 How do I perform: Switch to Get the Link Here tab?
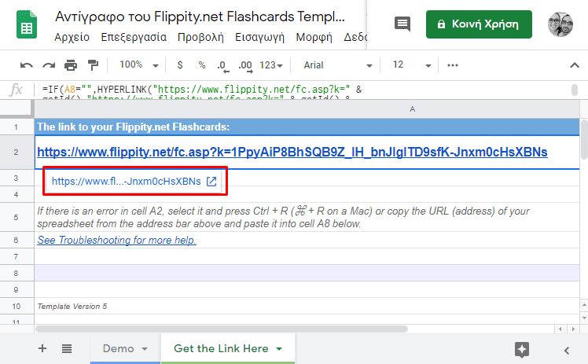tap(221, 348)
